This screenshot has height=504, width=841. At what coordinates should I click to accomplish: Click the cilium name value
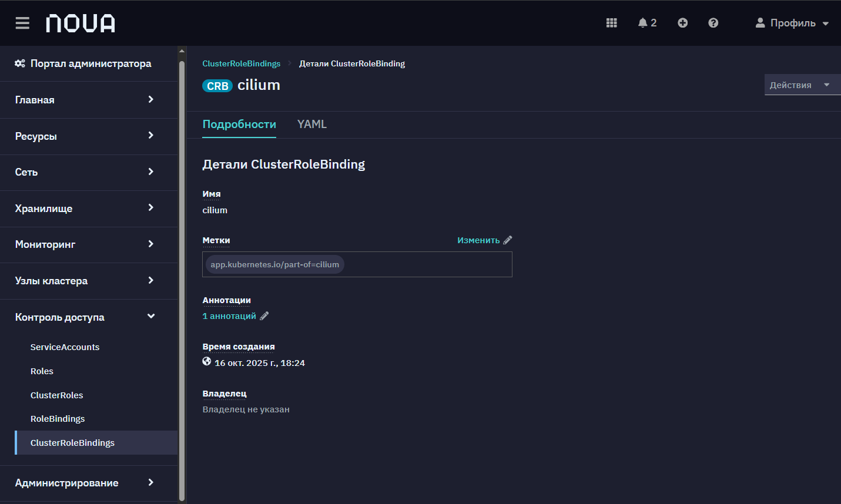(x=215, y=210)
